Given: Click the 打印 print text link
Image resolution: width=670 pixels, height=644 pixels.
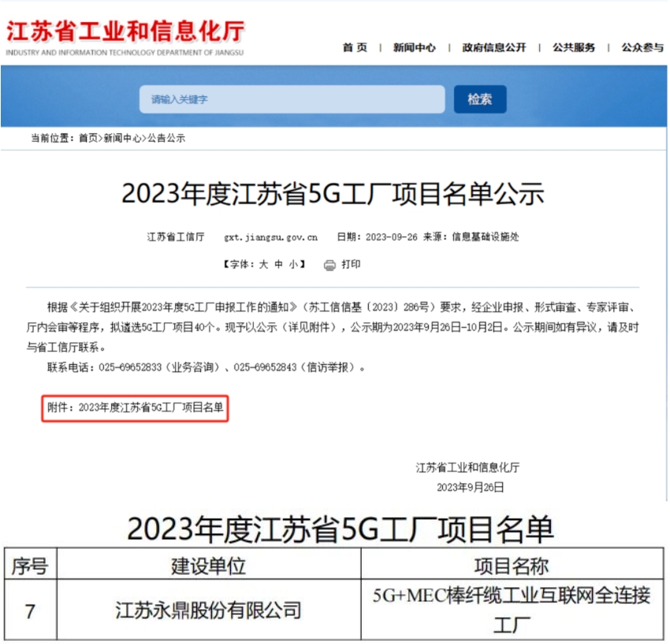Looking at the screenshot, I should click(351, 265).
